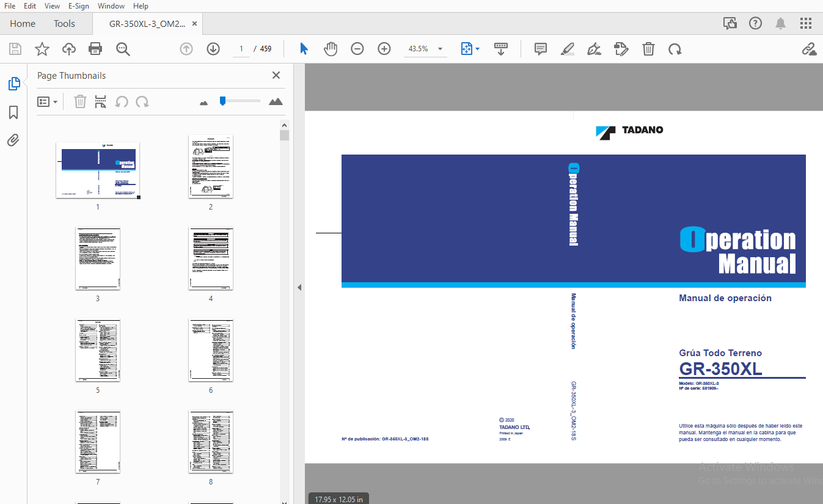The width and height of the screenshot is (823, 504).
Task: Click the scrolling mode keyboard icon
Action: click(x=501, y=49)
